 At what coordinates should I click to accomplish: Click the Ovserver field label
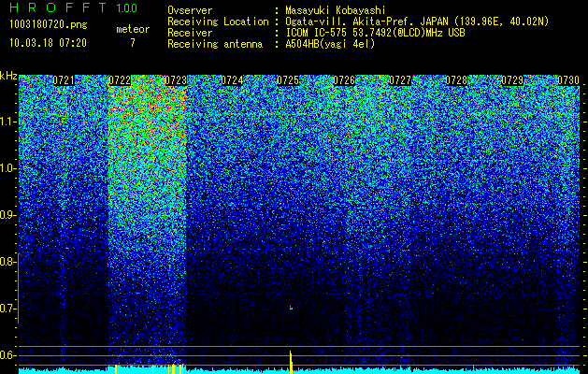pyautogui.click(x=190, y=10)
